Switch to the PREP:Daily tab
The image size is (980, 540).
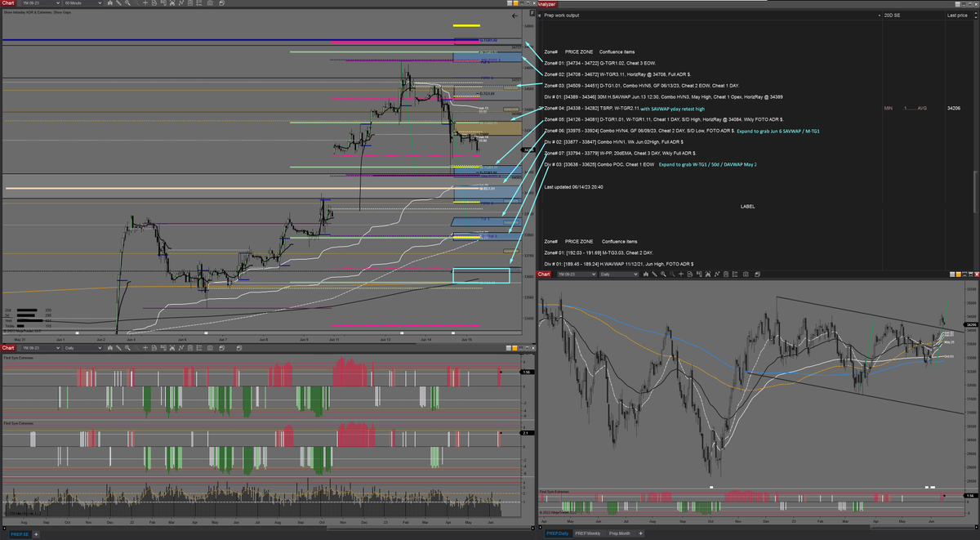click(x=557, y=533)
